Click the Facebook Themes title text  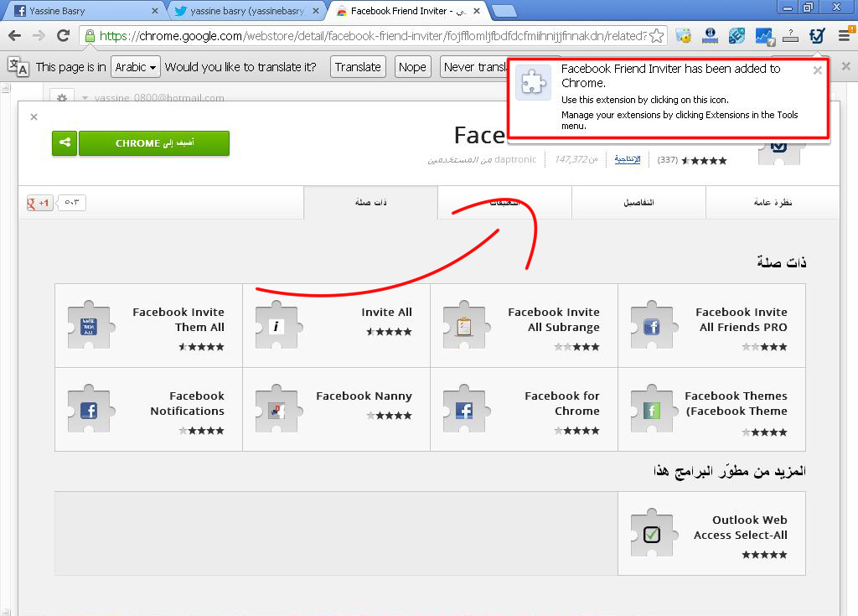click(x=736, y=403)
